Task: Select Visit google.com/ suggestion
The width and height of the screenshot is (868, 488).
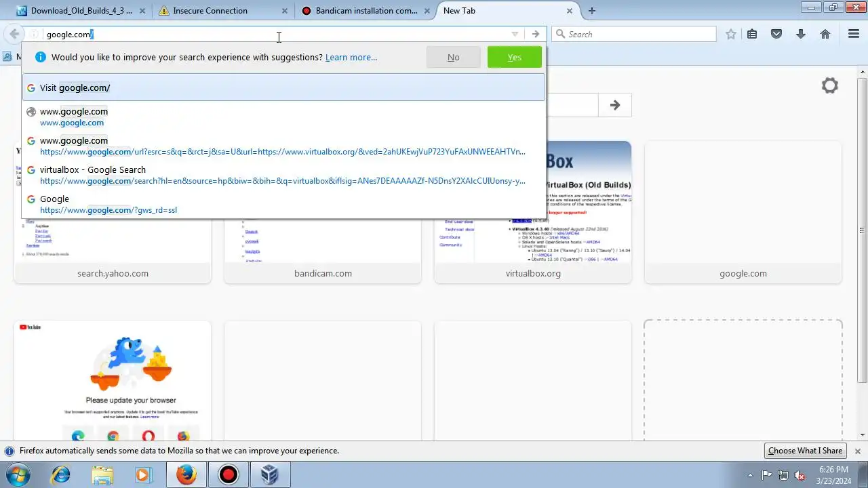Action: click(283, 87)
